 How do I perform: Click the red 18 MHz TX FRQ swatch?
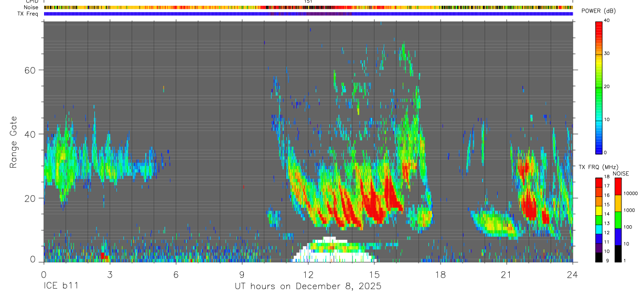click(x=599, y=182)
